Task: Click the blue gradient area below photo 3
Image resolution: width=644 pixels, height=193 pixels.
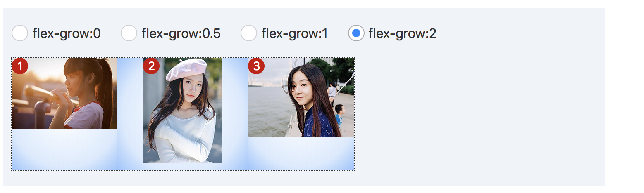Action: pos(301,153)
